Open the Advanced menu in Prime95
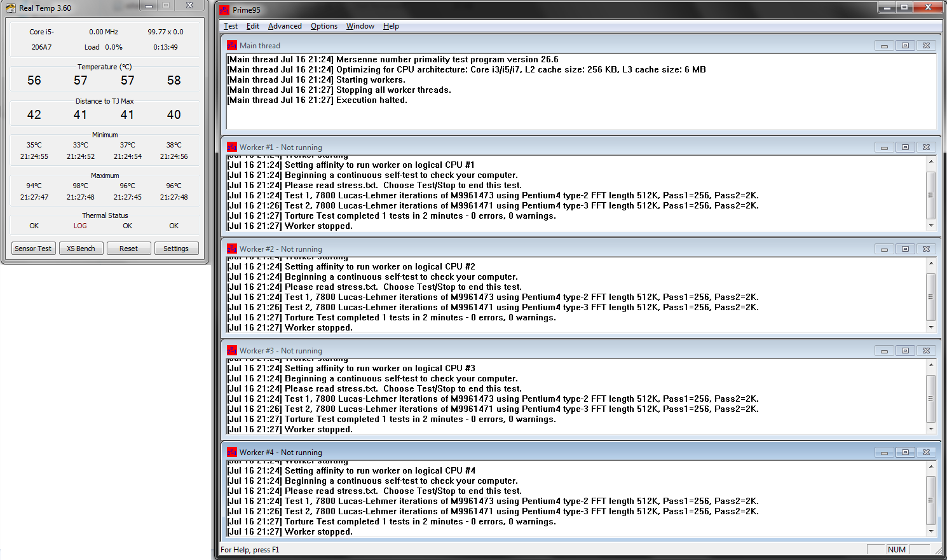The height and width of the screenshot is (560, 947). pos(285,26)
